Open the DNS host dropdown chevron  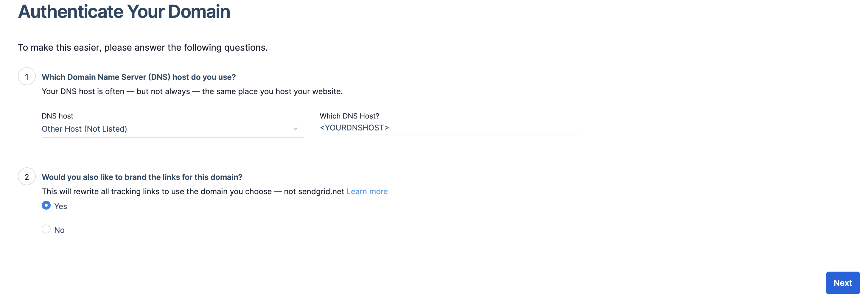click(x=295, y=129)
